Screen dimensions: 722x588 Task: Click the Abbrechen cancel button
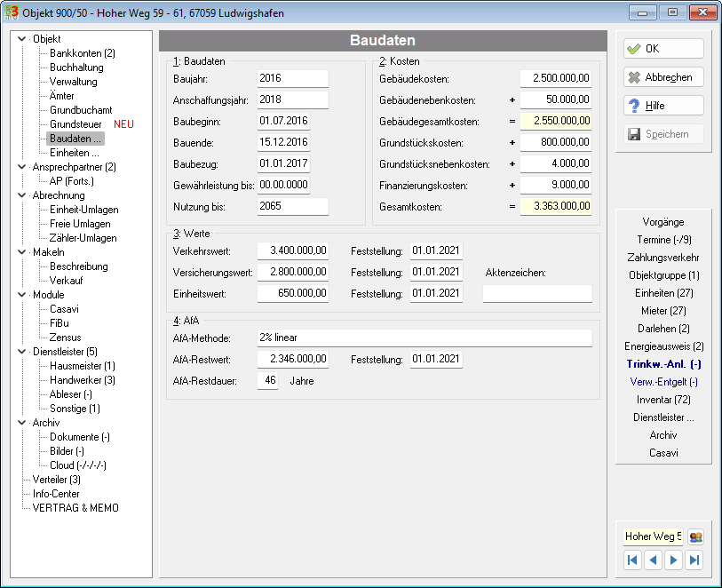(x=663, y=77)
